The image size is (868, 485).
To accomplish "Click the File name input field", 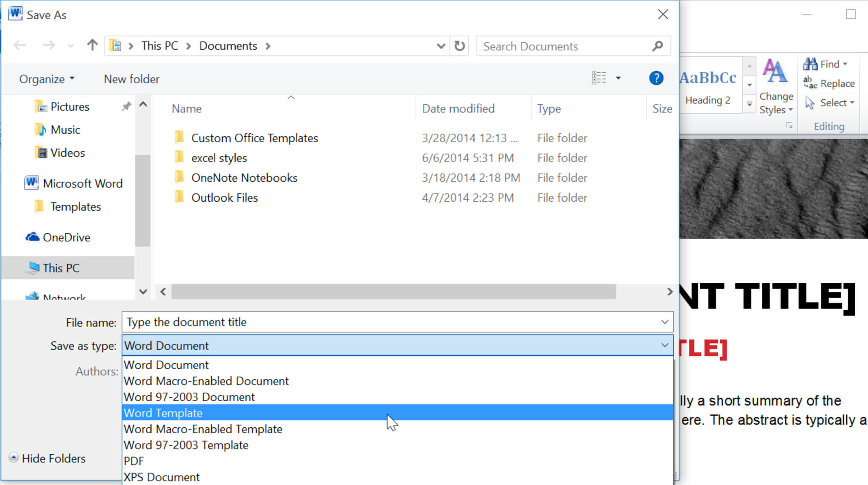I will click(397, 322).
